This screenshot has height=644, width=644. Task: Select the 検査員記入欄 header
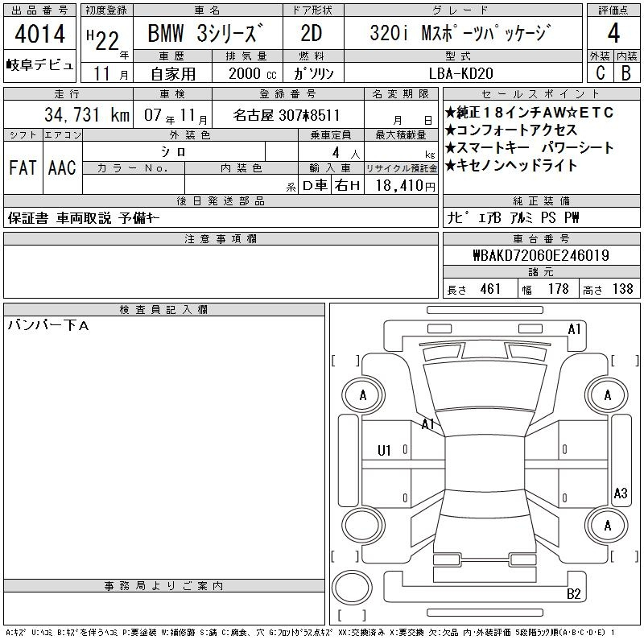click(x=163, y=309)
